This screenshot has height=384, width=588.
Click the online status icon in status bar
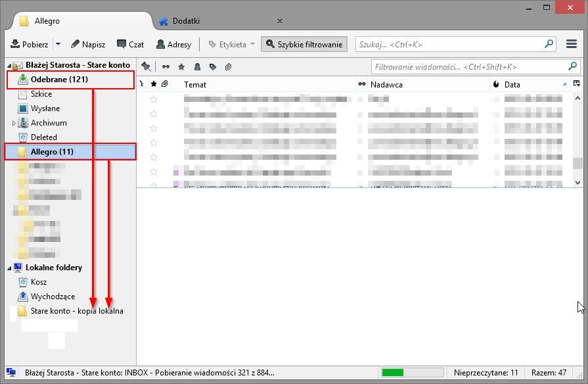click(11, 372)
